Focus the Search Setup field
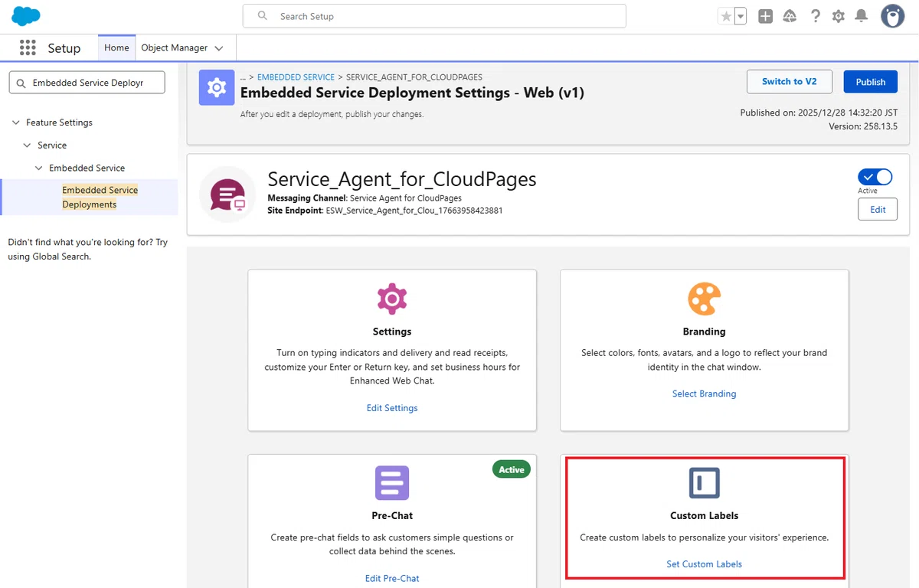The height and width of the screenshot is (588, 919). click(434, 16)
